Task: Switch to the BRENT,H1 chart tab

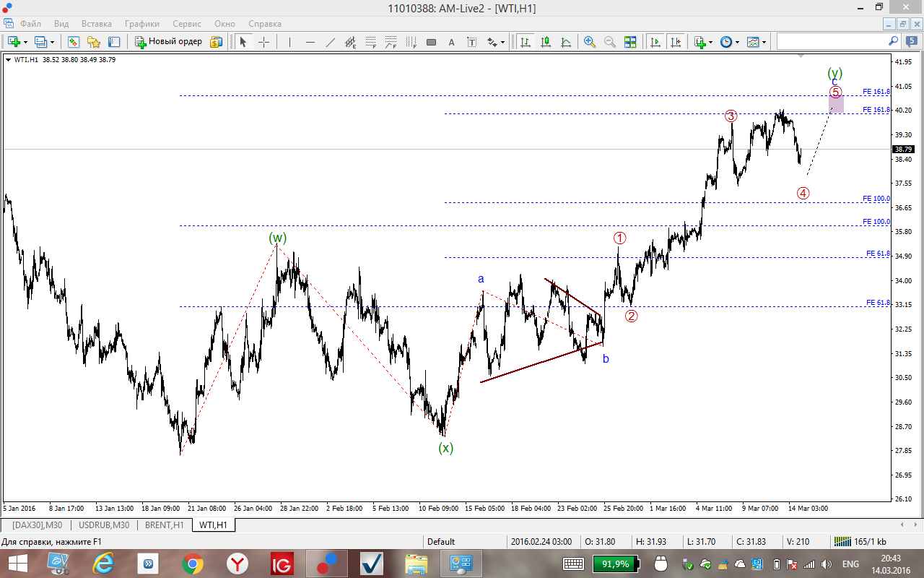Action: [x=164, y=525]
